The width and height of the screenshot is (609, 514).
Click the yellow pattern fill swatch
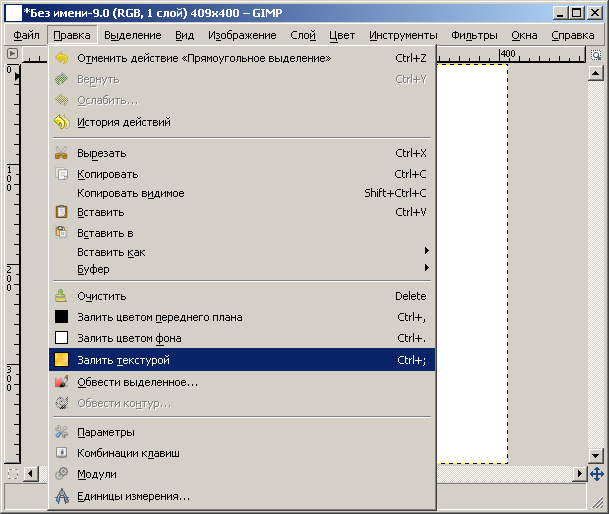tap(61, 360)
